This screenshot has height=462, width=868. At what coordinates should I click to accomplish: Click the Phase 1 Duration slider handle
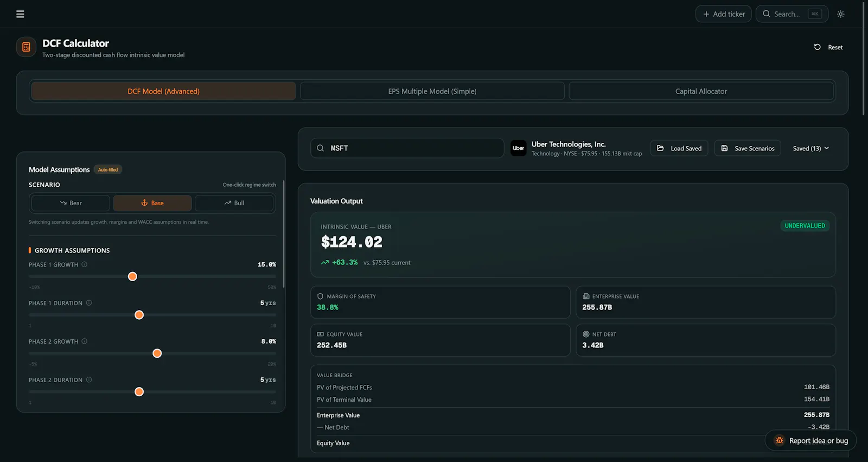[139, 315]
